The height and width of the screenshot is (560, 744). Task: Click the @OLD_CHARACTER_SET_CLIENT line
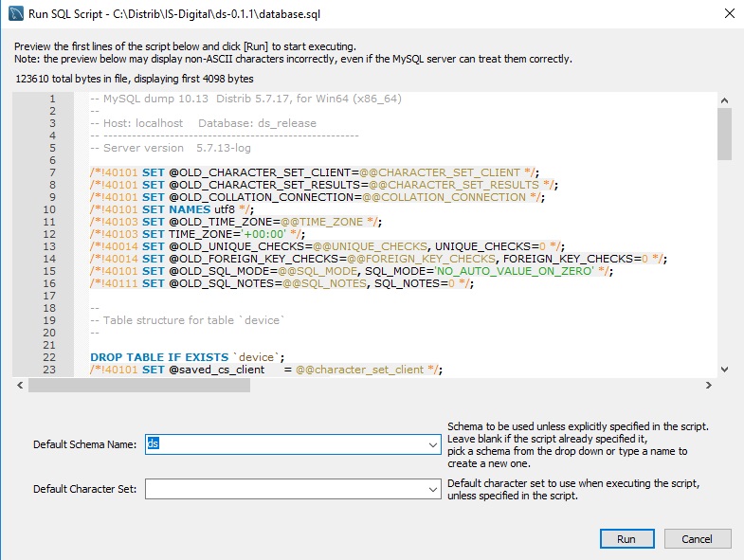coord(315,172)
